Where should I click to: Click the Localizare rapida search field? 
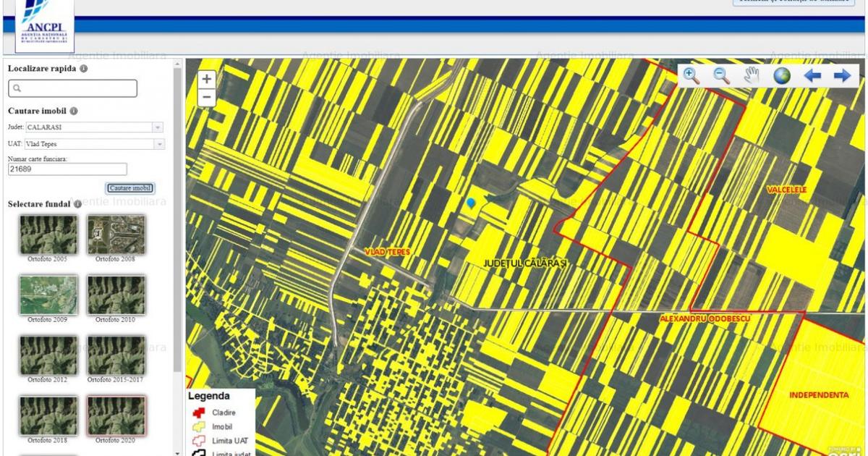pos(72,88)
